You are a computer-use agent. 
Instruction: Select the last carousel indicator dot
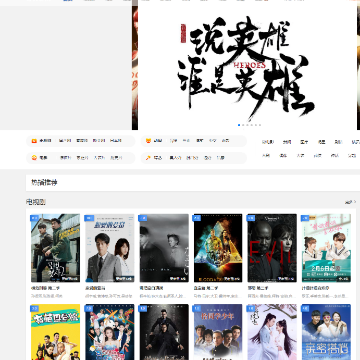pos(260,125)
